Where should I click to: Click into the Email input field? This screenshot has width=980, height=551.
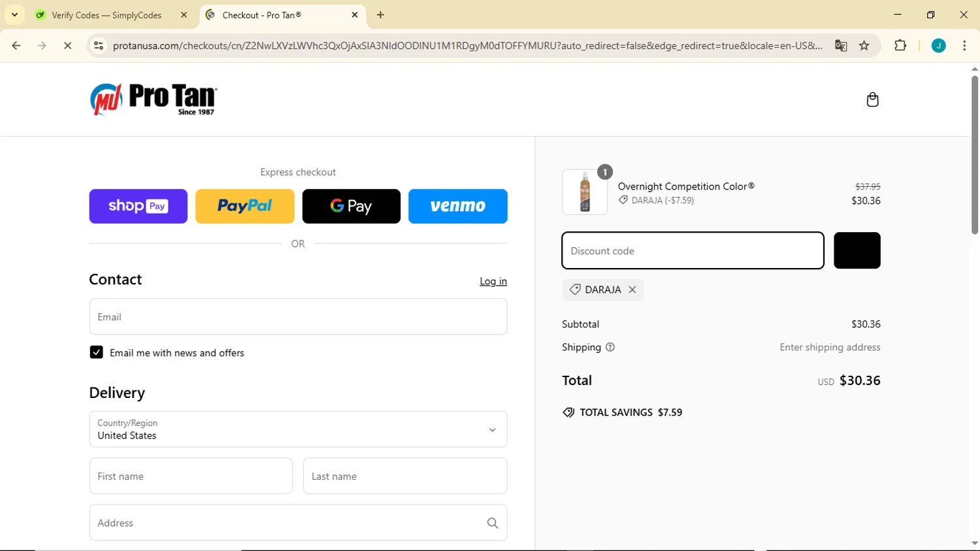298,317
